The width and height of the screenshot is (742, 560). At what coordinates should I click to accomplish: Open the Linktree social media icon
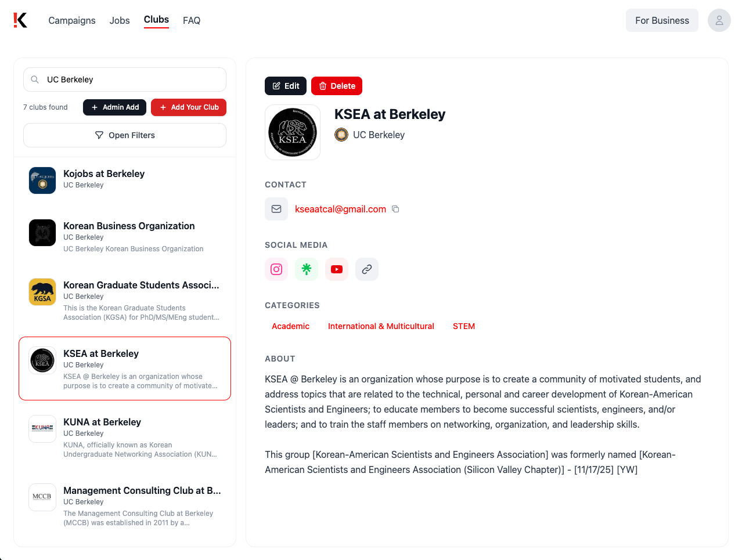pyautogui.click(x=307, y=269)
